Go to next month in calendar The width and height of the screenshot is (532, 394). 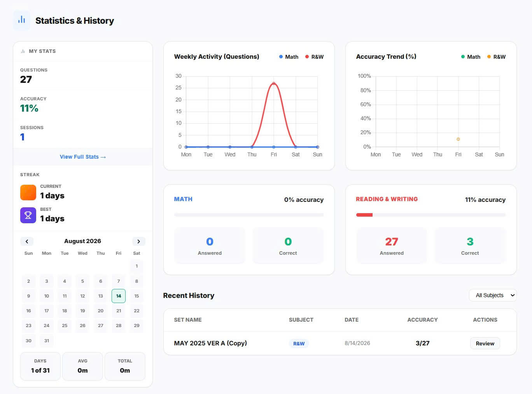(139, 241)
